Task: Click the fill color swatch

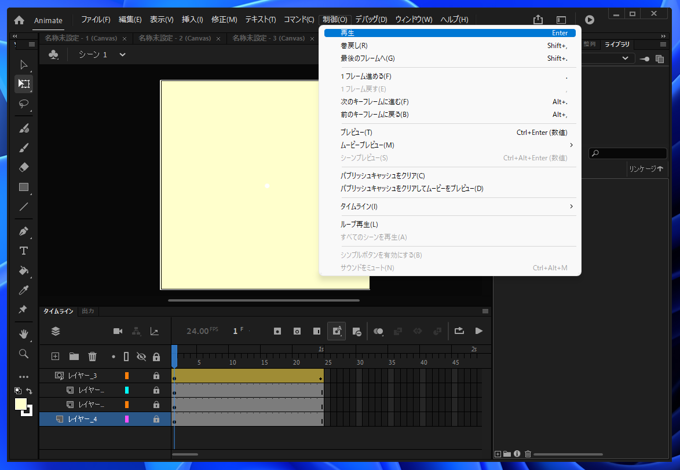Action: [20, 404]
